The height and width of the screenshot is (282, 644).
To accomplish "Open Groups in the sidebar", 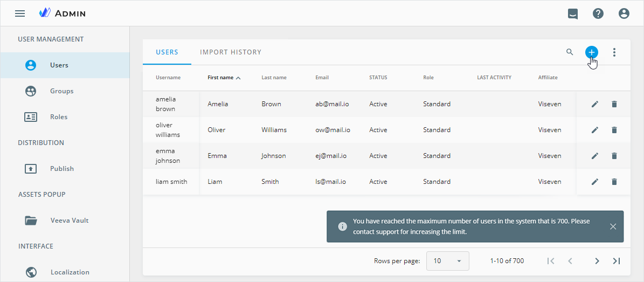I will click(x=61, y=91).
